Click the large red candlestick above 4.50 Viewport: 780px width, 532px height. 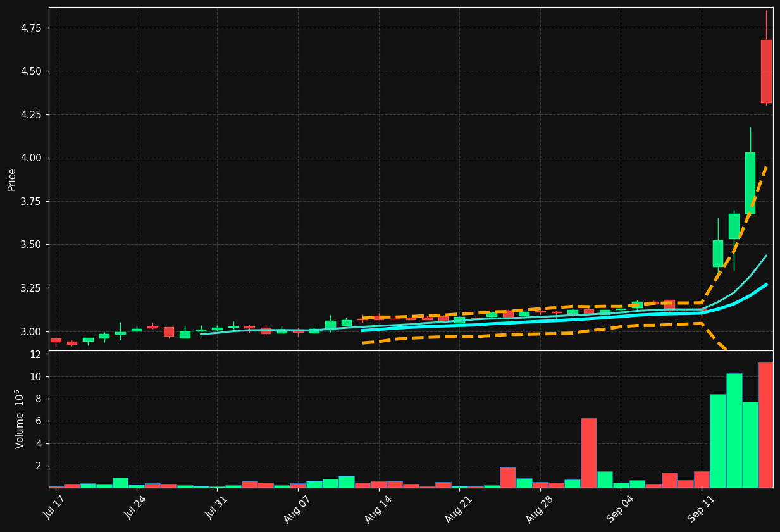click(766, 71)
